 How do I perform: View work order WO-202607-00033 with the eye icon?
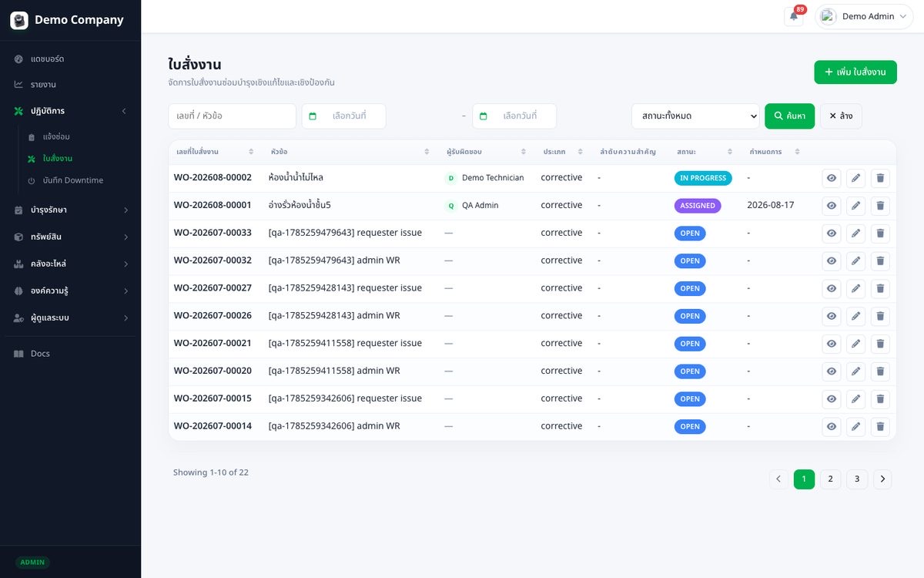[832, 234]
